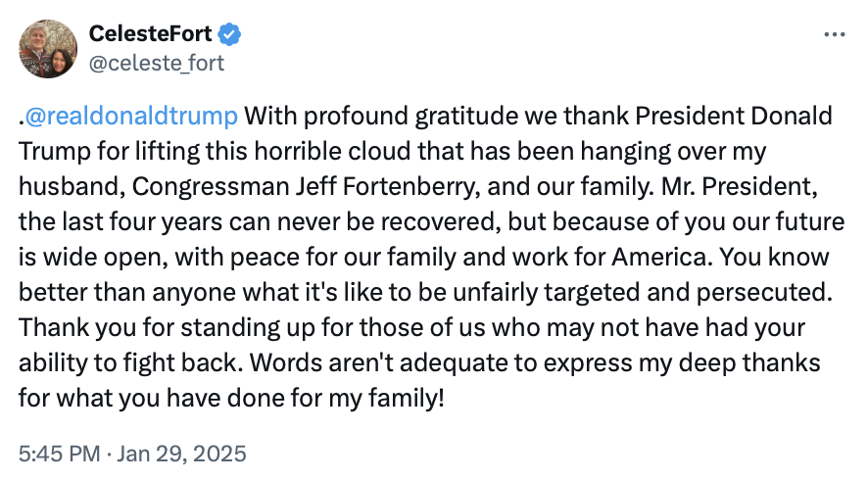
Task: Click the 5:45 PM post time
Action: pos(57,455)
